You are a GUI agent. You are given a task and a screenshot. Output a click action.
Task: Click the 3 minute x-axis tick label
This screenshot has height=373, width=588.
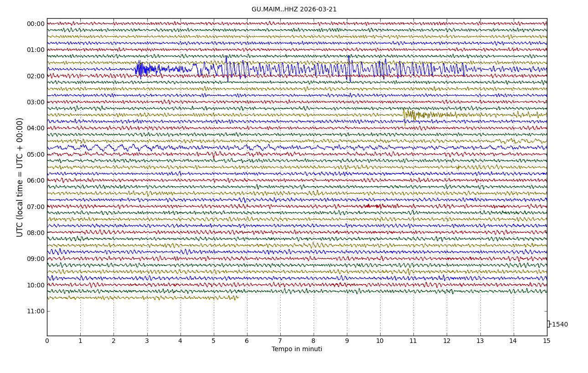click(147, 341)
